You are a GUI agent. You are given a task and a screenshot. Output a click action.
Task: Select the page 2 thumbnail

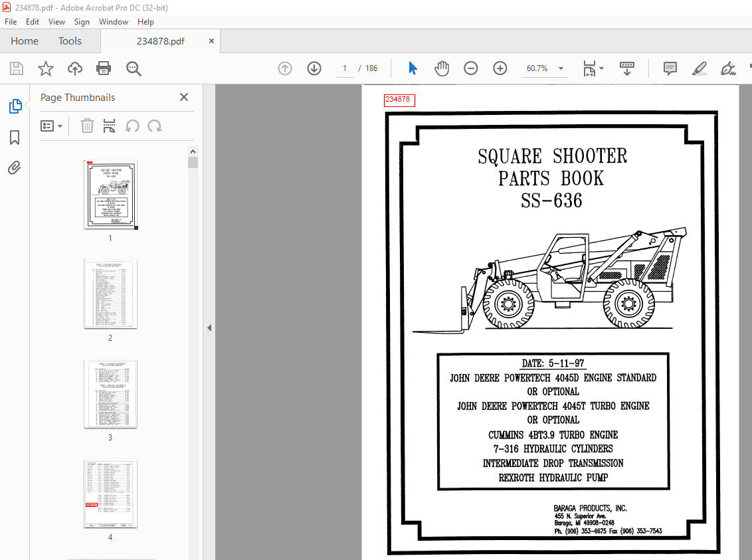pos(110,294)
